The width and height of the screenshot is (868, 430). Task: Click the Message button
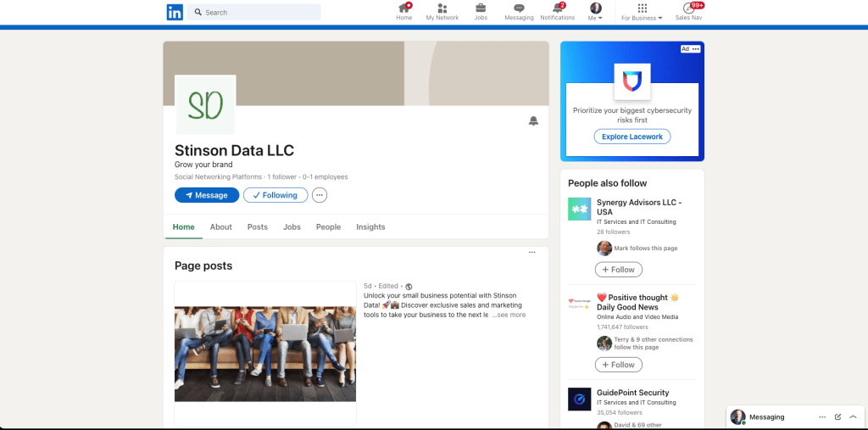[206, 195]
